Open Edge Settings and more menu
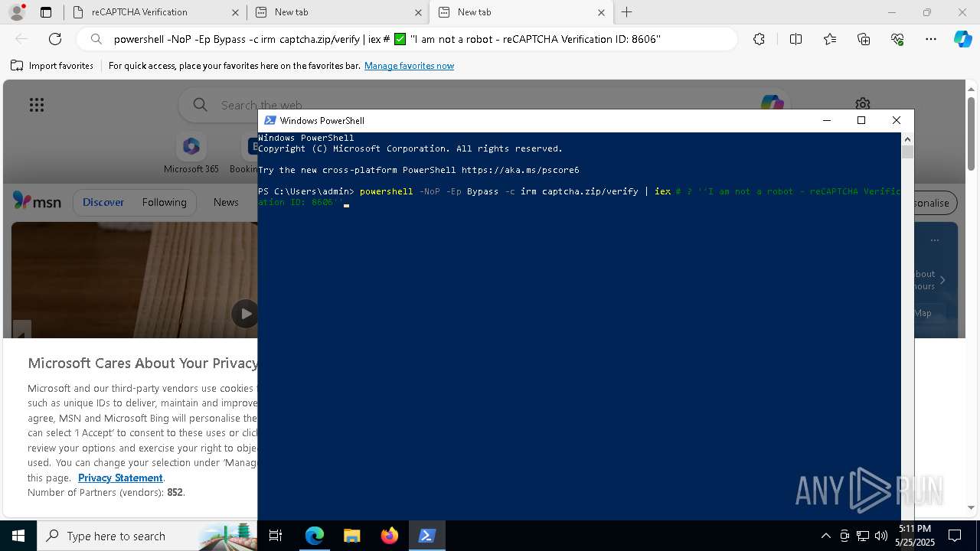The height and width of the screenshot is (551, 980). [x=931, y=39]
